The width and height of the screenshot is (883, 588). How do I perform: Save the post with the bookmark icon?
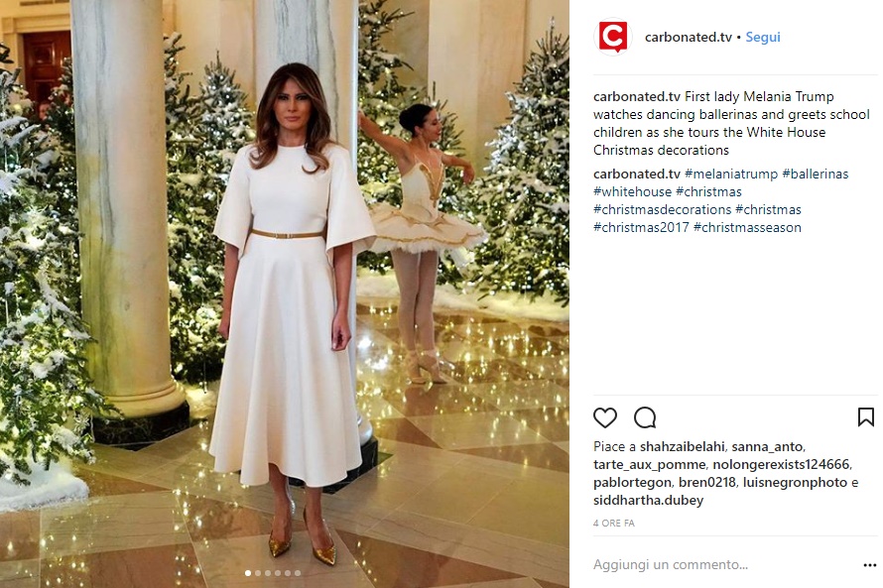click(865, 416)
